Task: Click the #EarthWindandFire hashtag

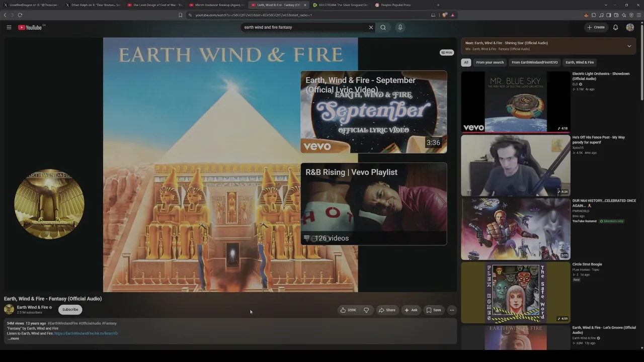Action: 63,323
